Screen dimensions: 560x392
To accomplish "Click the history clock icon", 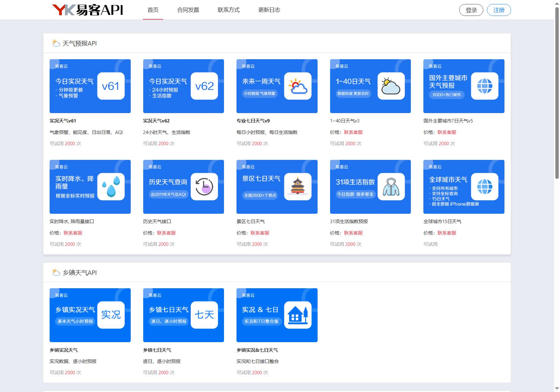I will pyautogui.click(x=204, y=187).
